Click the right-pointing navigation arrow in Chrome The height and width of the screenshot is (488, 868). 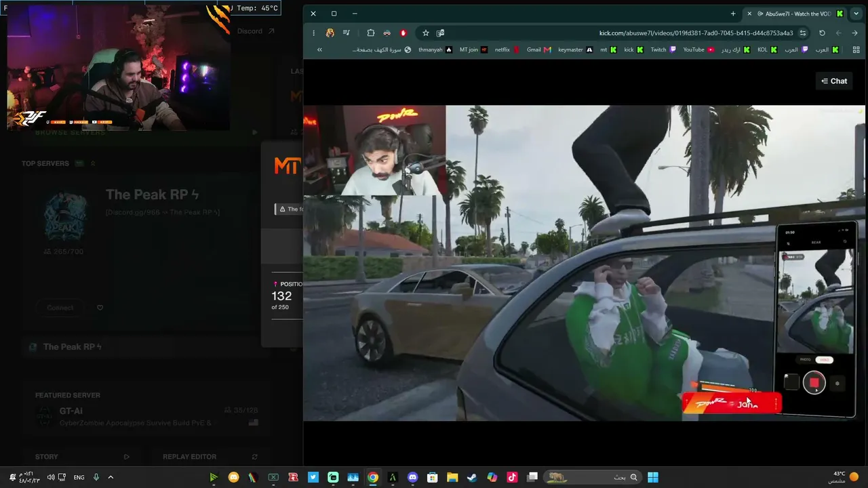(x=855, y=33)
